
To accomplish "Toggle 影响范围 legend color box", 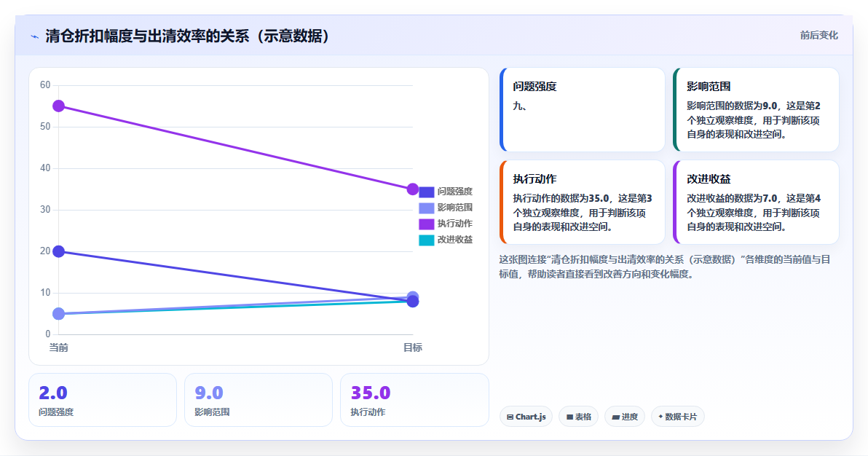I will click(x=426, y=208).
